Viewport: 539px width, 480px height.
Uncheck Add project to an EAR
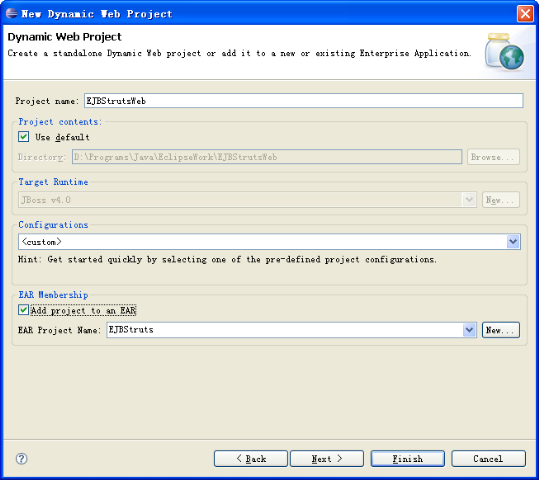coord(23,310)
